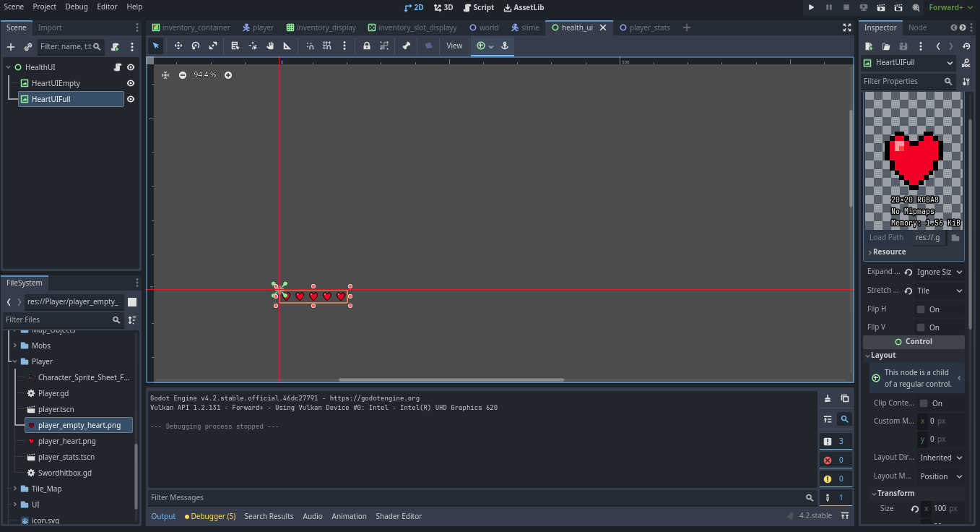Collapse the Transform section in Inspector

click(894, 493)
